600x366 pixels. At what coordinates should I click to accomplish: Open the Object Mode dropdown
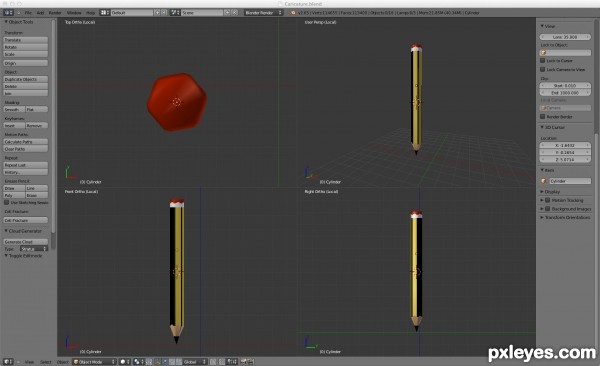(x=95, y=361)
